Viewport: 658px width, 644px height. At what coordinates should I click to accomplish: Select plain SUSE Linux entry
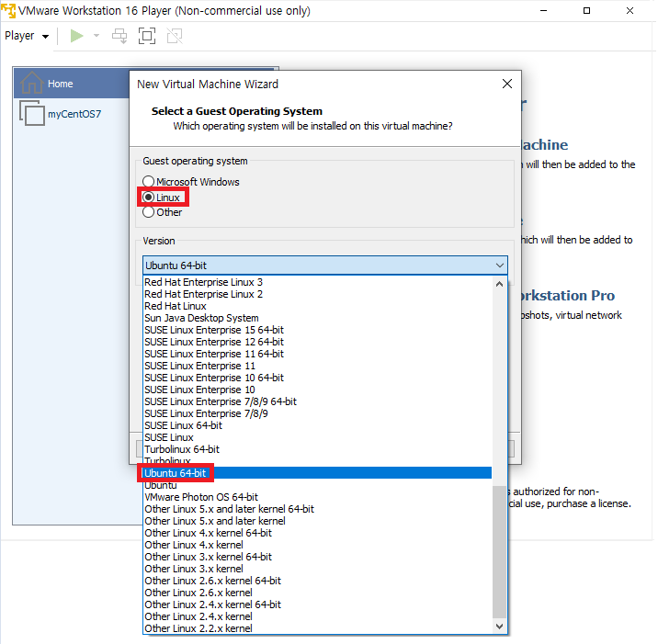[318, 437]
